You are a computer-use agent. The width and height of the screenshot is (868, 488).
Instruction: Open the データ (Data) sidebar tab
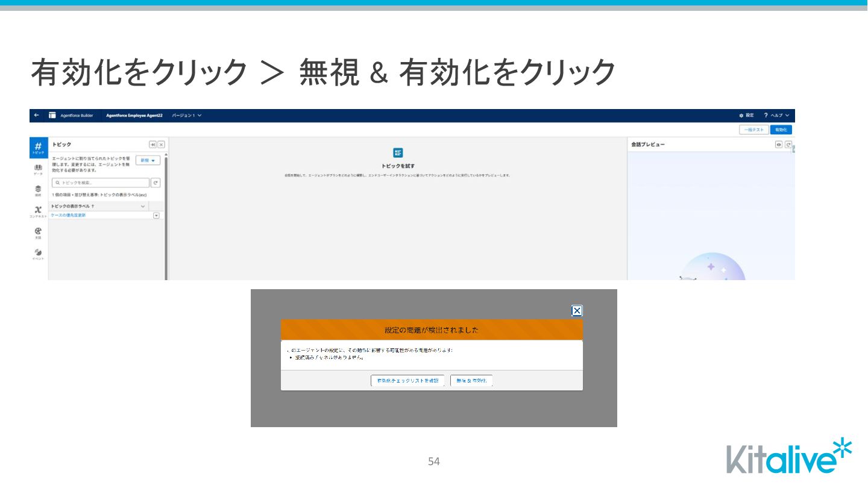[x=38, y=169]
